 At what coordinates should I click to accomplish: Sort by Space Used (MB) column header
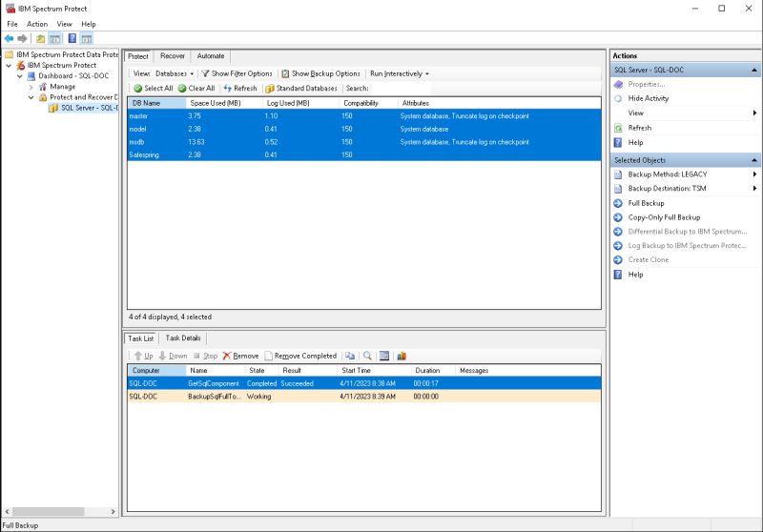tap(224, 103)
